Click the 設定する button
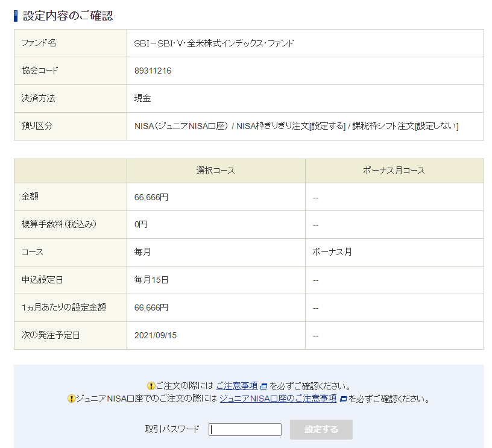The height and width of the screenshot is (448, 492). tap(321, 429)
